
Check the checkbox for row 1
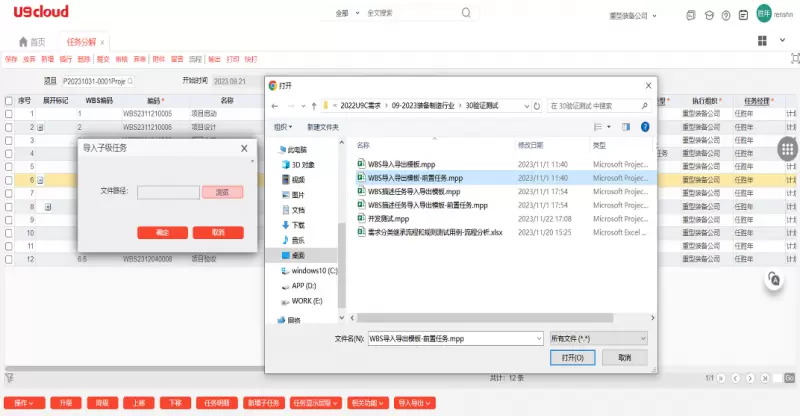coord(8,114)
